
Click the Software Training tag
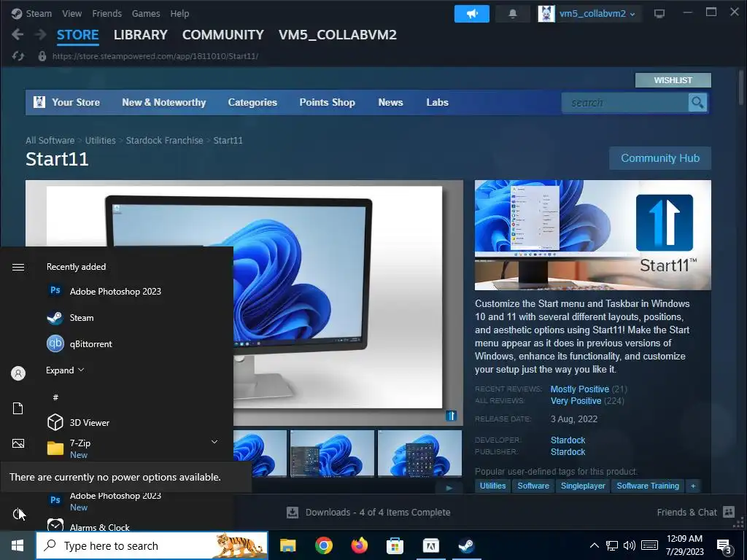tap(648, 486)
